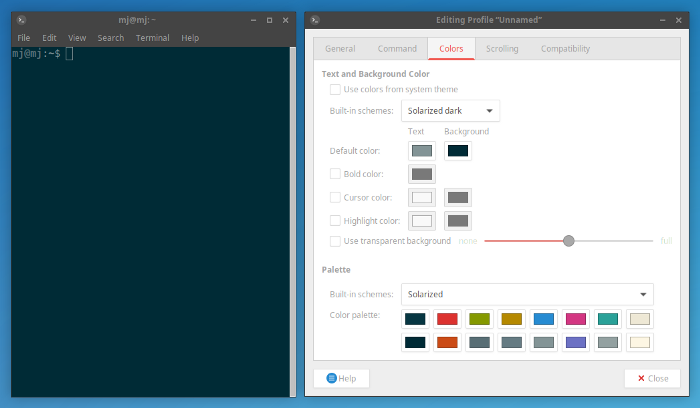Open the Search menu in terminal

[x=111, y=38]
